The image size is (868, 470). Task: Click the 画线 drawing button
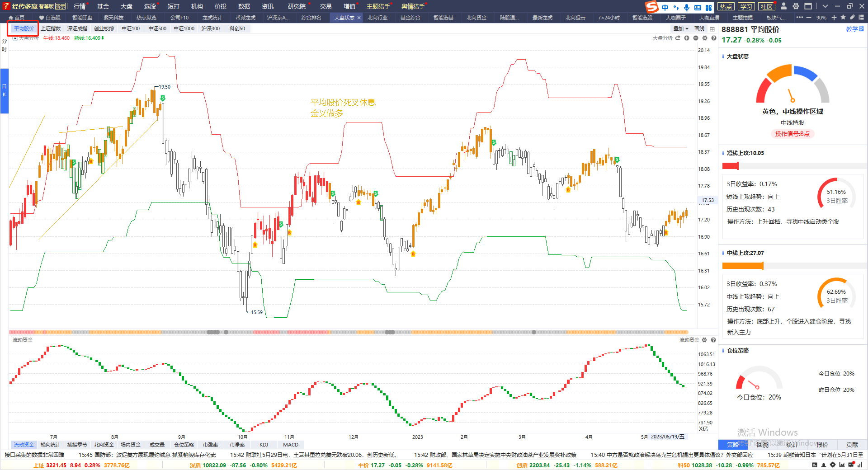699,28
